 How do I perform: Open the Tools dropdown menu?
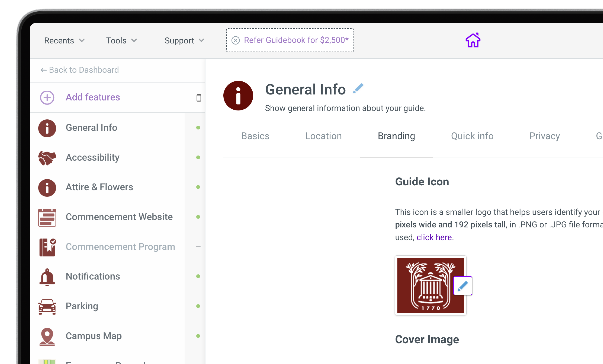tap(121, 40)
